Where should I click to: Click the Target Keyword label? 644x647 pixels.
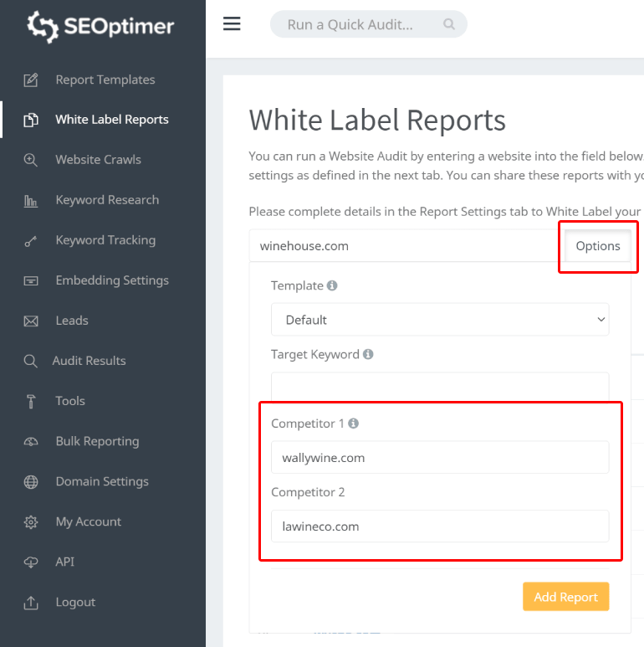point(315,354)
